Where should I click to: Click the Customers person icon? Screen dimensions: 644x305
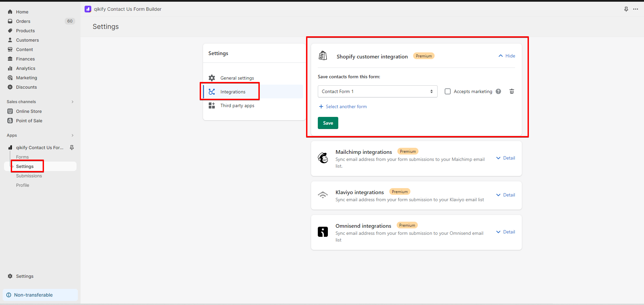(10, 40)
